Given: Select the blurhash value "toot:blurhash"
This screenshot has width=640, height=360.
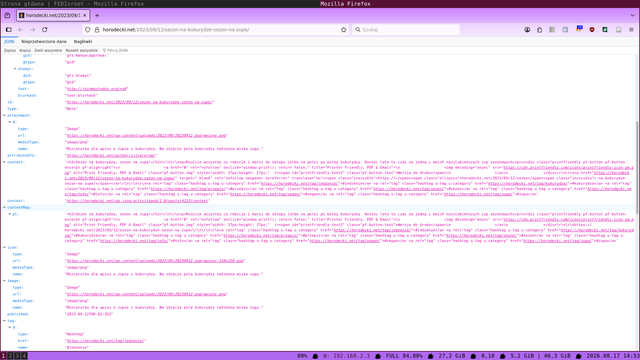Looking at the screenshot, I should [x=81, y=96].
